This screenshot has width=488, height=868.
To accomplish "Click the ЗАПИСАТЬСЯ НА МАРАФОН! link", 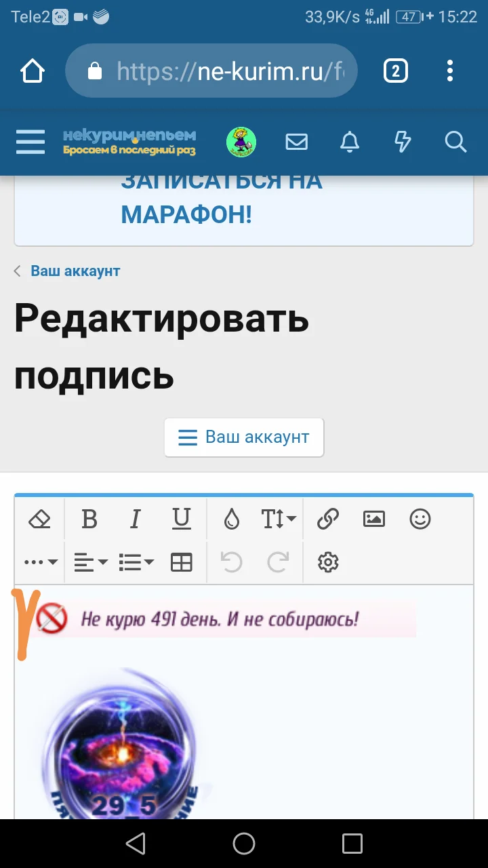I will pos(222,197).
